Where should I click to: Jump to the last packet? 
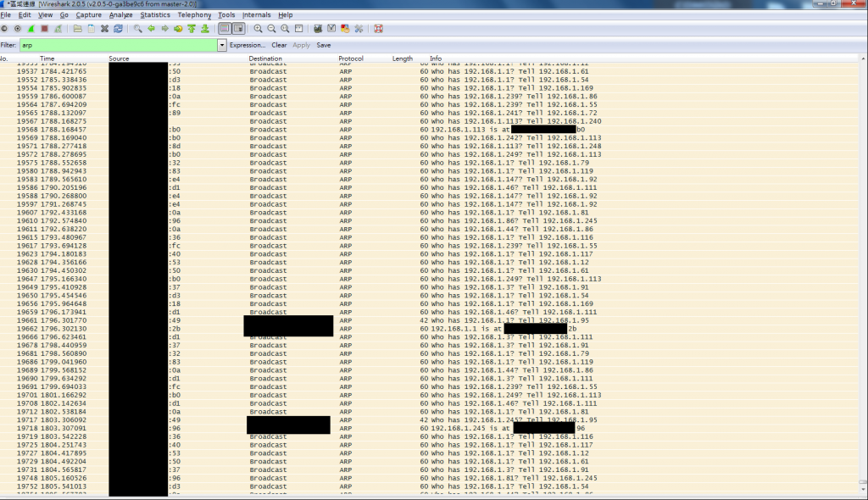click(x=205, y=29)
